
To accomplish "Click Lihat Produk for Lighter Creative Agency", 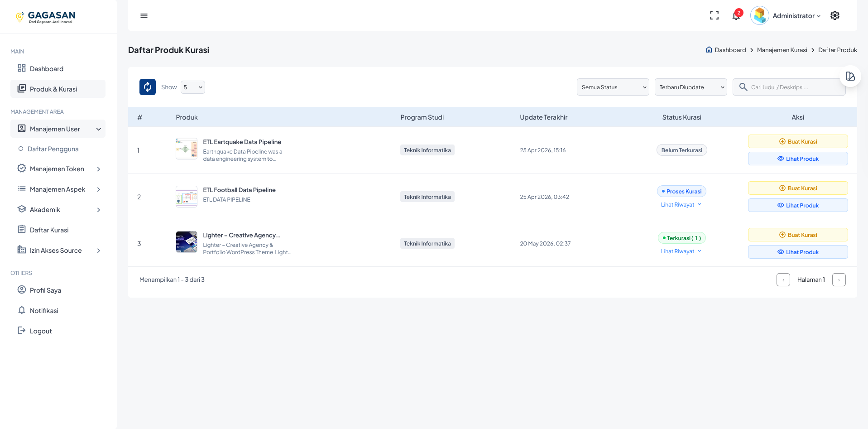I will tap(798, 252).
